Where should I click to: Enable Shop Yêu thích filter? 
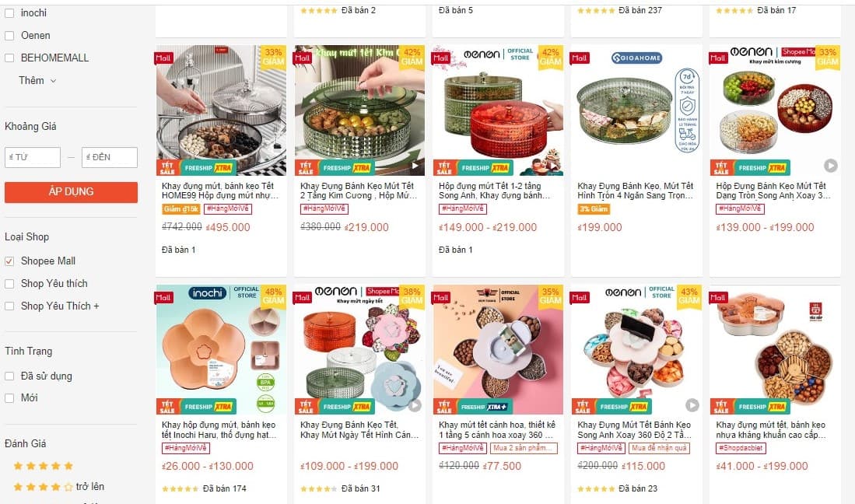(x=9, y=284)
